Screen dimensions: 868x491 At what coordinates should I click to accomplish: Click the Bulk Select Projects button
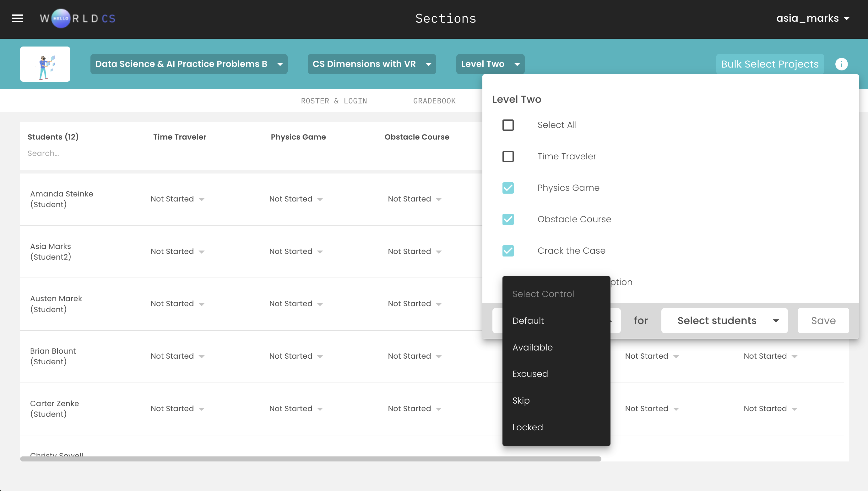(770, 64)
